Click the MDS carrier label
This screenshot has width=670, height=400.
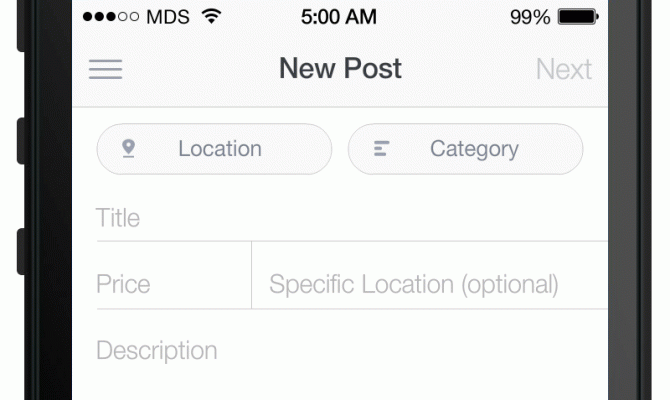[x=168, y=17]
